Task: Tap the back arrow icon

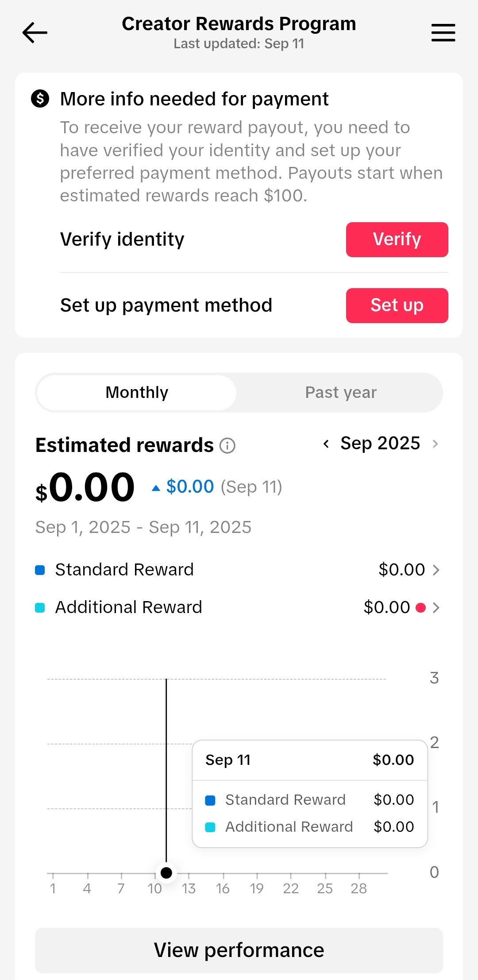Action: point(35,33)
